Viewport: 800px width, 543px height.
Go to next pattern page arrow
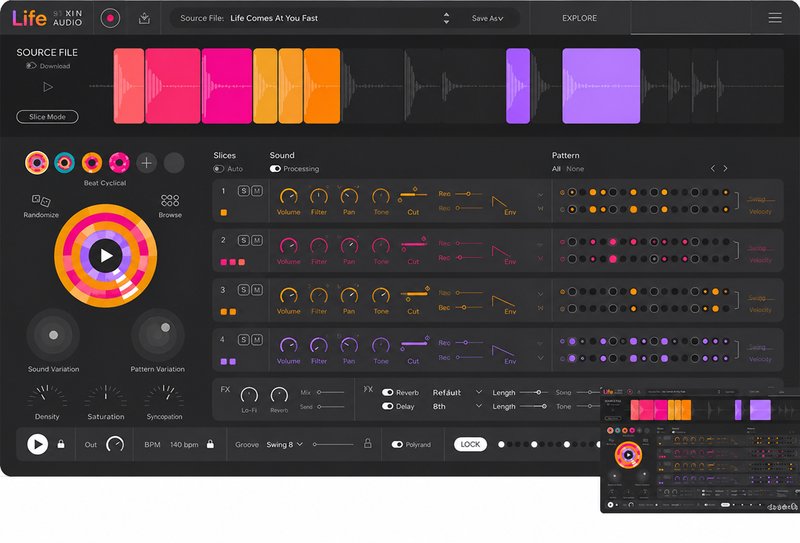click(x=725, y=168)
